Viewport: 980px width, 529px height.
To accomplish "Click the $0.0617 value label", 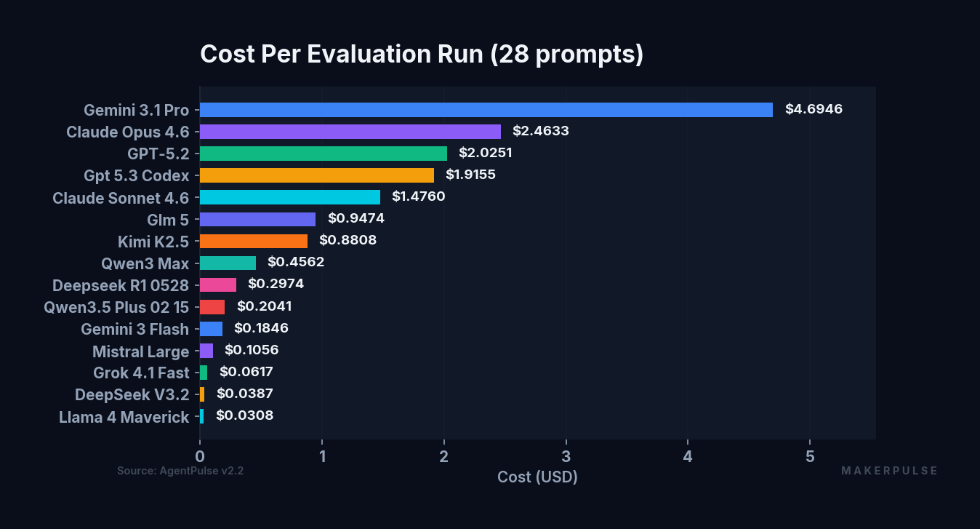I will pos(246,372).
